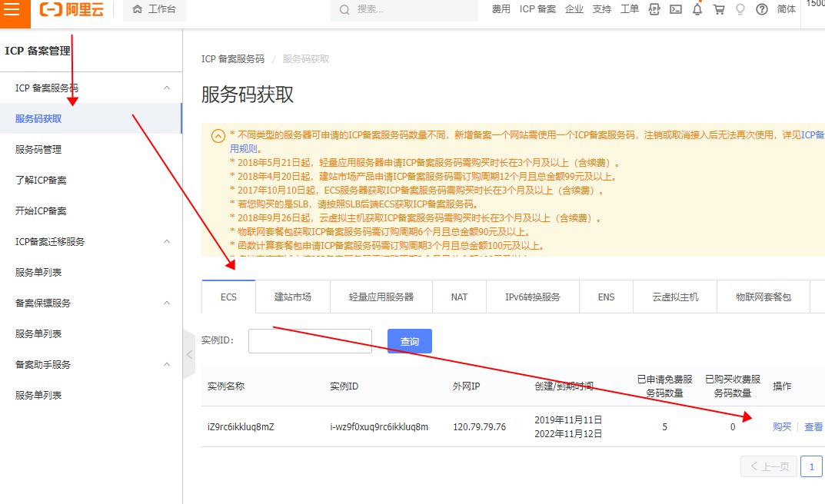Open the ICP 备案 top menu

[x=537, y=9]
